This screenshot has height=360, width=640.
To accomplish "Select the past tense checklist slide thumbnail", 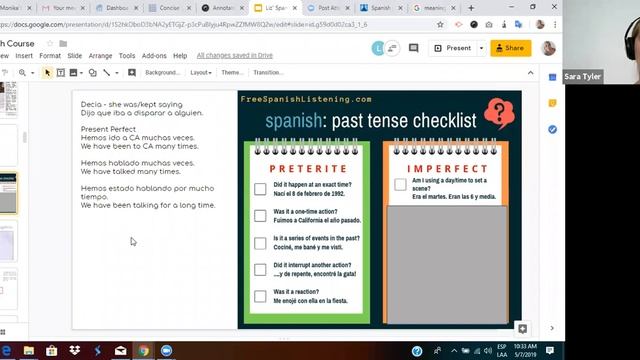I will click(x=8, y=193).
